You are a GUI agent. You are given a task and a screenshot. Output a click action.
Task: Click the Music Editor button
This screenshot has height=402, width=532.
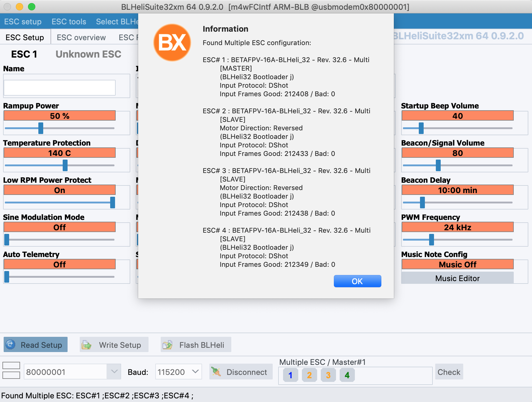457,278
